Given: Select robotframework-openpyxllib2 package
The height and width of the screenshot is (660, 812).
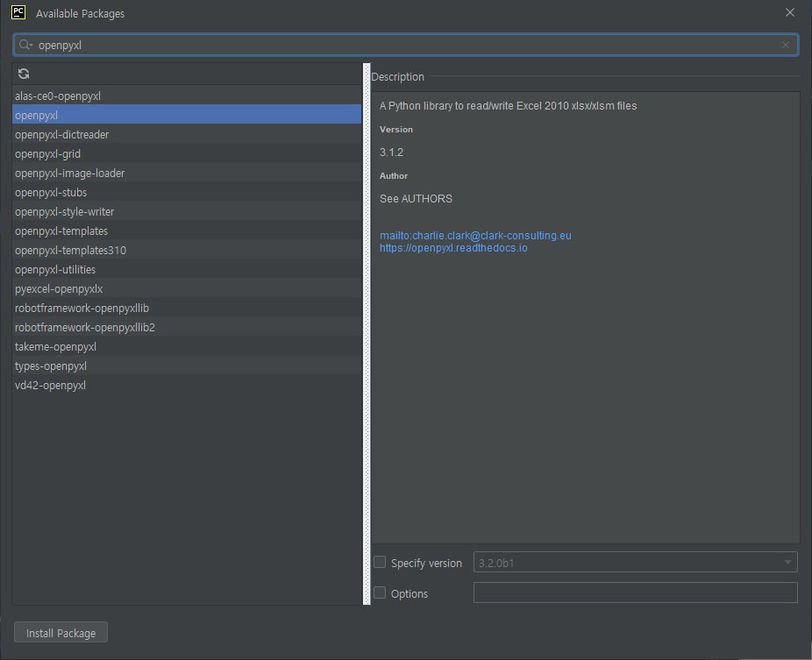Looking at the screenshot, I should (187, 327).
